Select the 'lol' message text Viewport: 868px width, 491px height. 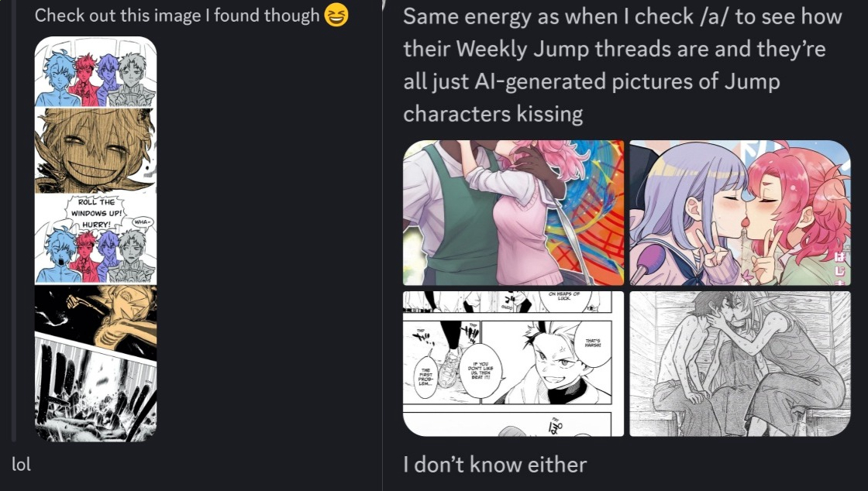pos(21,465)
